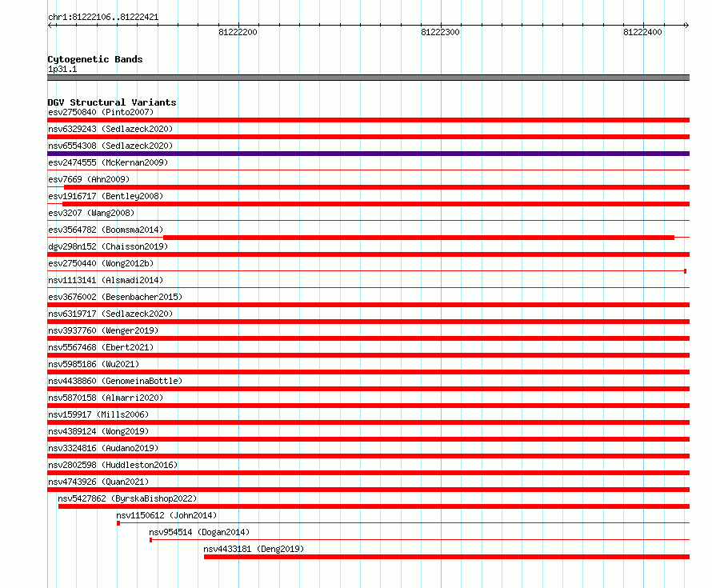Select the nsv6329243 (Sedlazeck2020) variant label

pos(110,129)
